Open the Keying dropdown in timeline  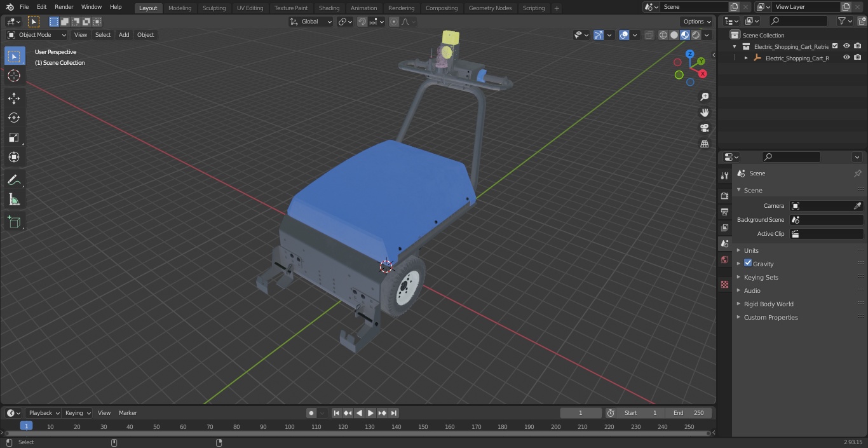point(78,413)
